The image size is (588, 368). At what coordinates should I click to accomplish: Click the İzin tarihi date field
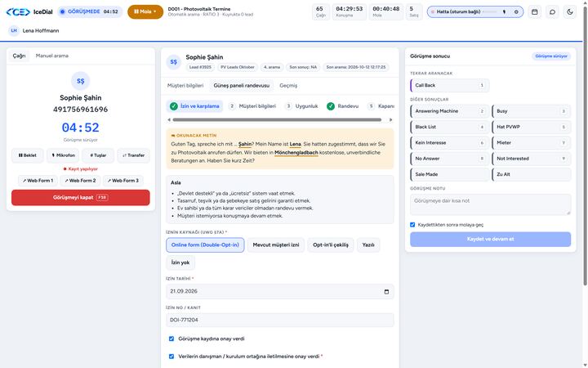pyautogui.click(x=280, y=291)
